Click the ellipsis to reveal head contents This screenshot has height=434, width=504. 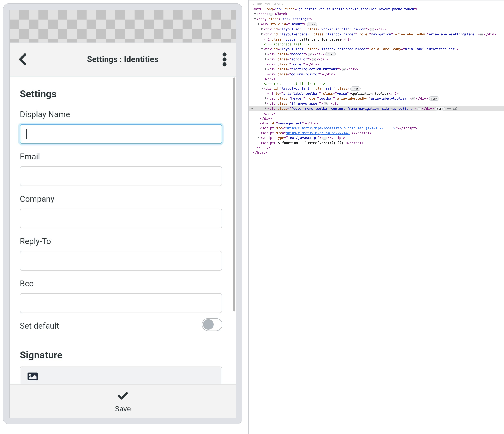click(271, 14)
